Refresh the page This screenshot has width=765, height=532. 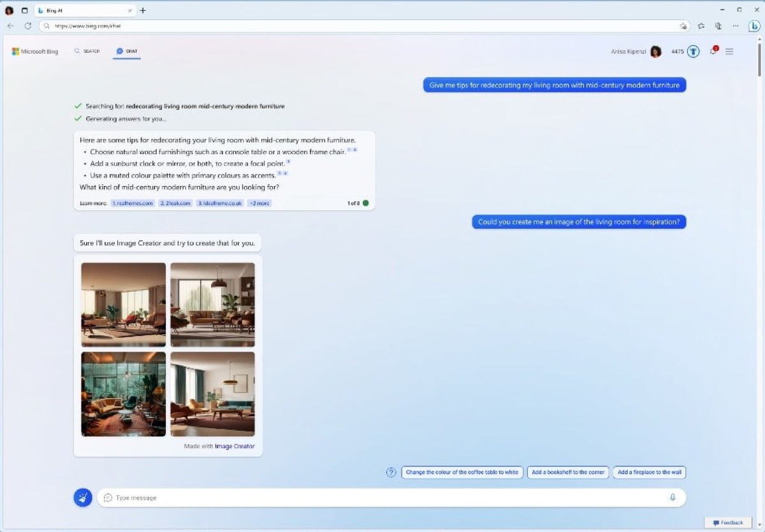click(x=27, y=26)
